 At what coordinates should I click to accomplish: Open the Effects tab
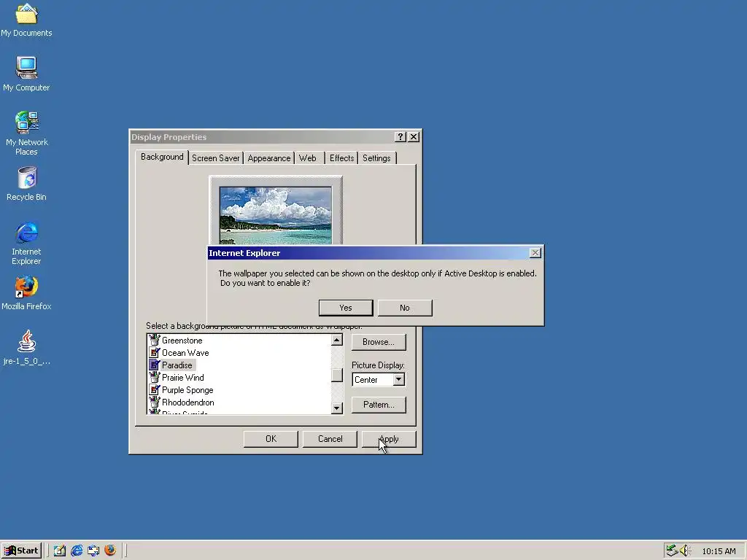coord(342,158)
